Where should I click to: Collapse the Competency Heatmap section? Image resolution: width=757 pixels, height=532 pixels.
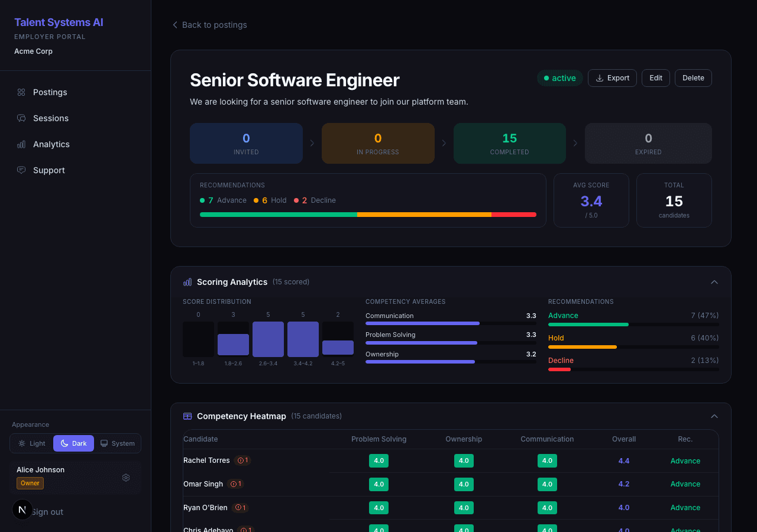714,416
